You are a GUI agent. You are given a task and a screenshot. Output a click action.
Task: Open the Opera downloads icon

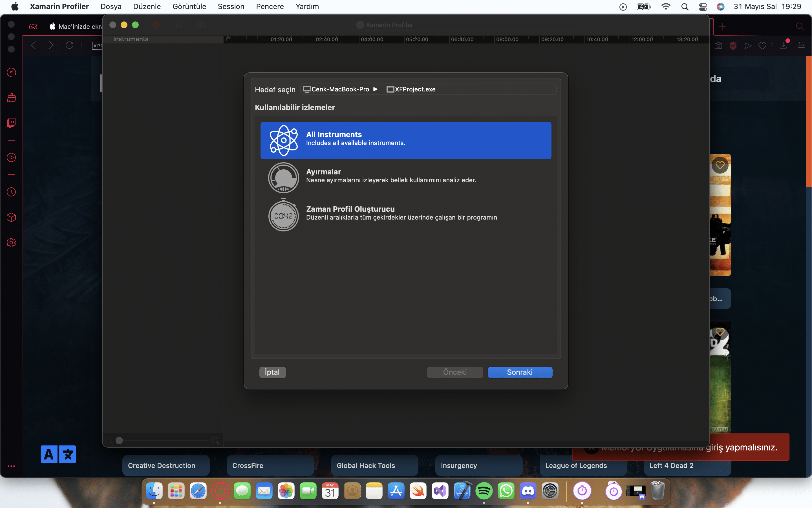pyautogui.click(x=784, y=45)
